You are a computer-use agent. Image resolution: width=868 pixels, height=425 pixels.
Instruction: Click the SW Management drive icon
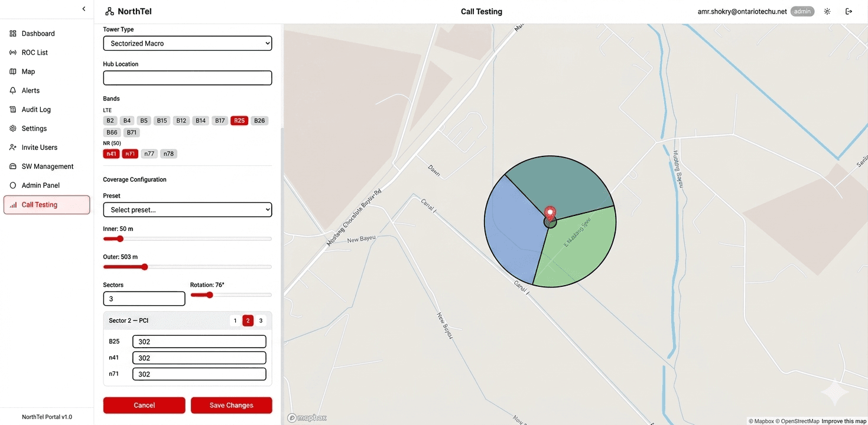13,166
